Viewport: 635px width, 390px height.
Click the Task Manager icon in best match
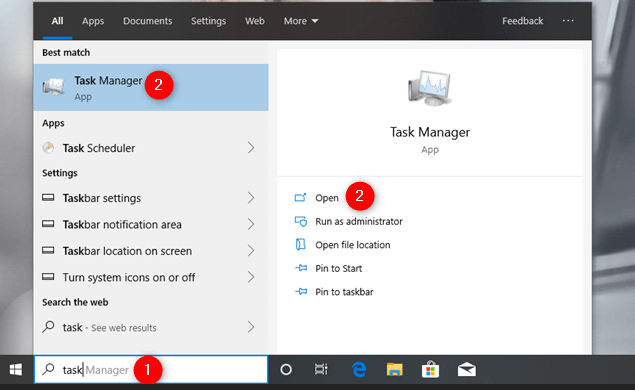53,87
